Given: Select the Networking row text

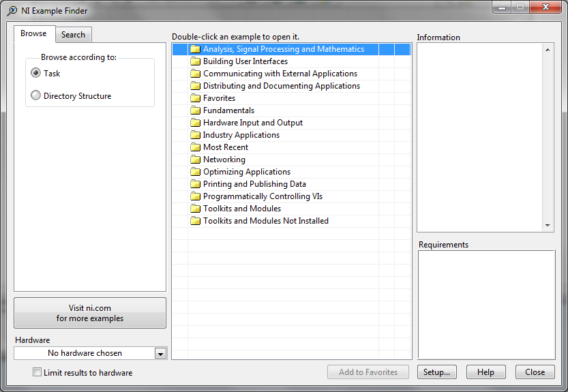Looking at the screenshot, I should pyautogui.click(x=224, y=160).
